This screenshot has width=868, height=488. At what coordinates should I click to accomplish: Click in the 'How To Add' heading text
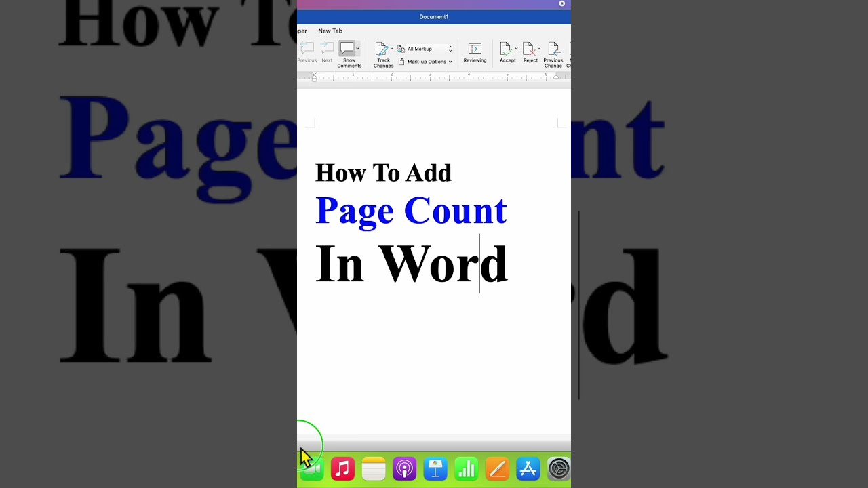pyautogui.click(x=383, y=173)
